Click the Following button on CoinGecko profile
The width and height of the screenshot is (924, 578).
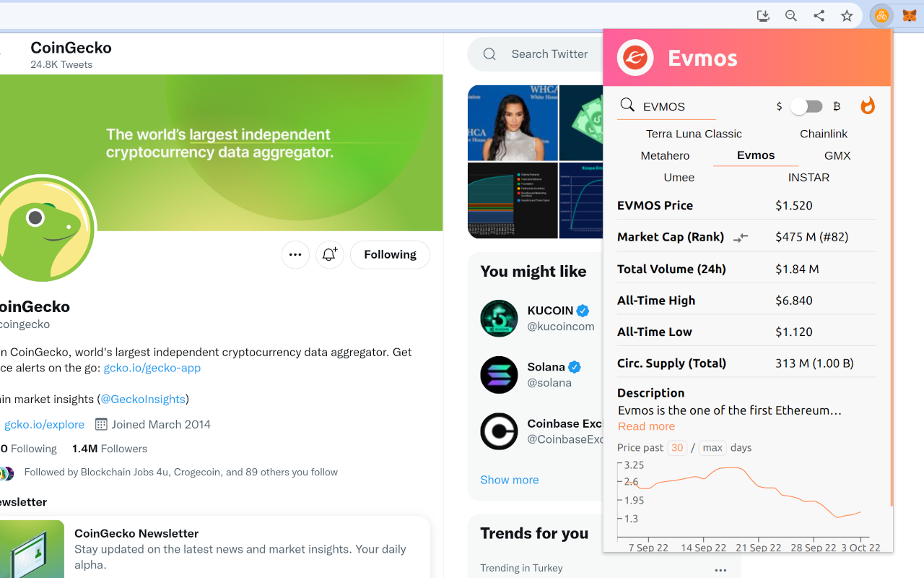(x=390, y=254)
